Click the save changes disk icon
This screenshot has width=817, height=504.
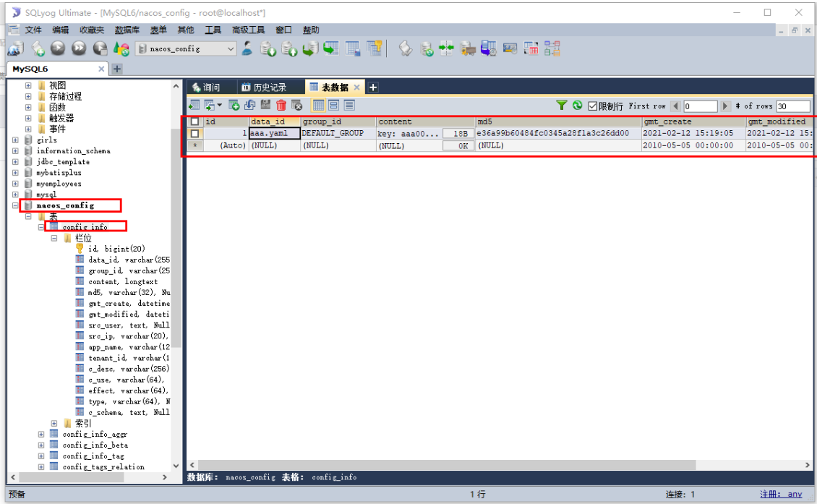266,106
